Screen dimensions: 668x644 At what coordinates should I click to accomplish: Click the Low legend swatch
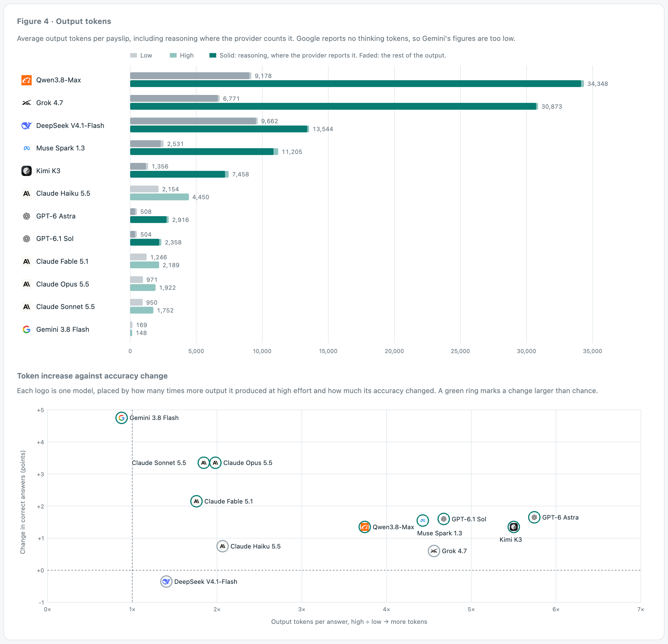click(x=134, y=55)
